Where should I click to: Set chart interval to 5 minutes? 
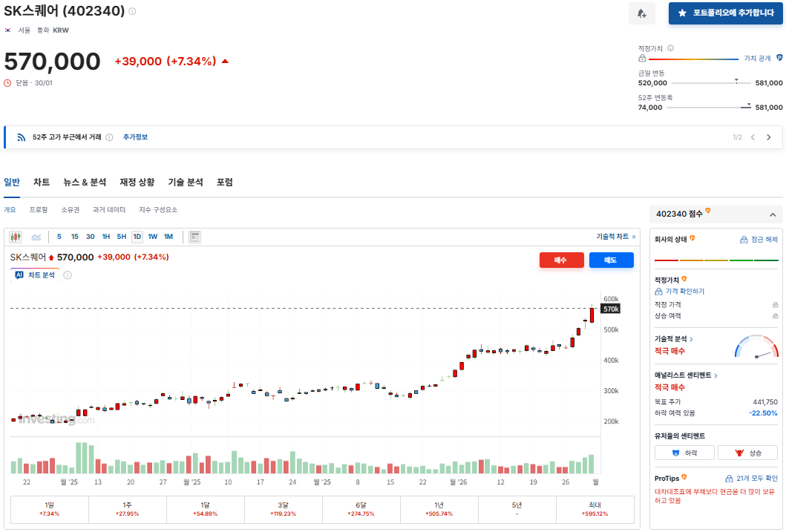coord(59,237)
